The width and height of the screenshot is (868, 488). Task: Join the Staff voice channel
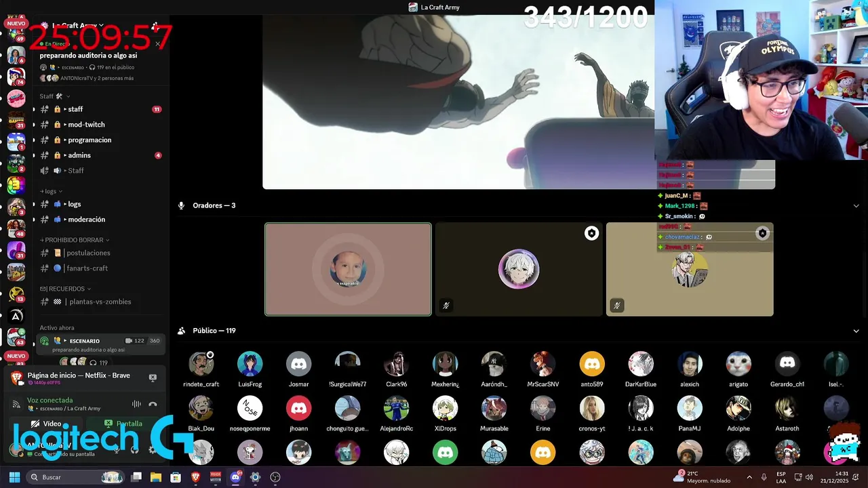pyautogui.click(x=100, y=170)
